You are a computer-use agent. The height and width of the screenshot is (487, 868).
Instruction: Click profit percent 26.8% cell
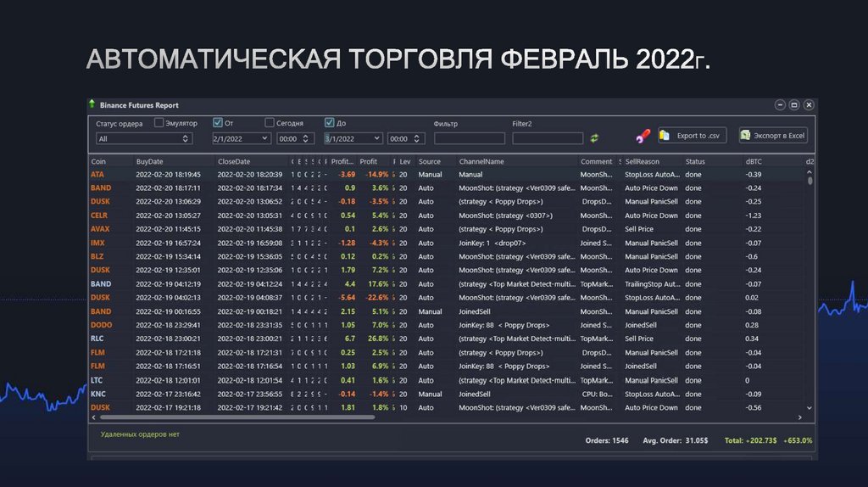click(378, 339)
